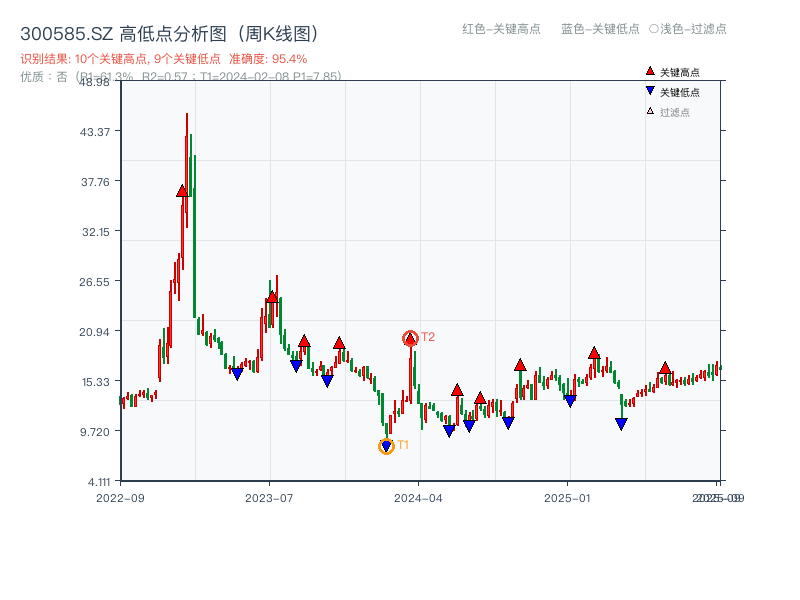
Task: Select the red 关键高点 legend triangle icon
Action: tap(650, 71)
